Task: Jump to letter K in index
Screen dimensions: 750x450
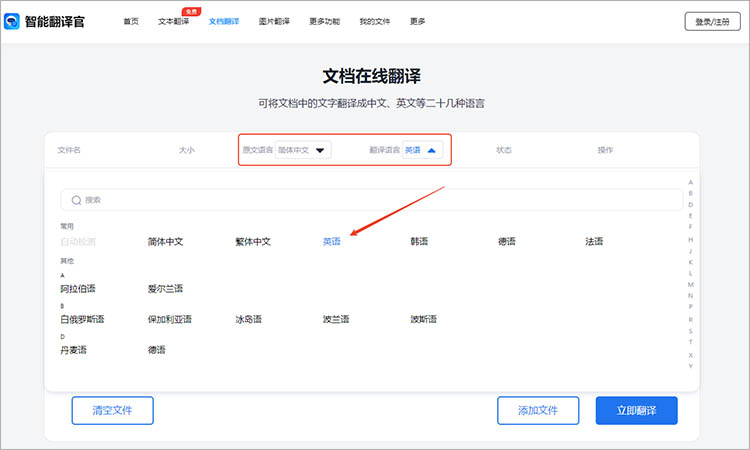Action: pyautogui.click(x=691, y=262)
